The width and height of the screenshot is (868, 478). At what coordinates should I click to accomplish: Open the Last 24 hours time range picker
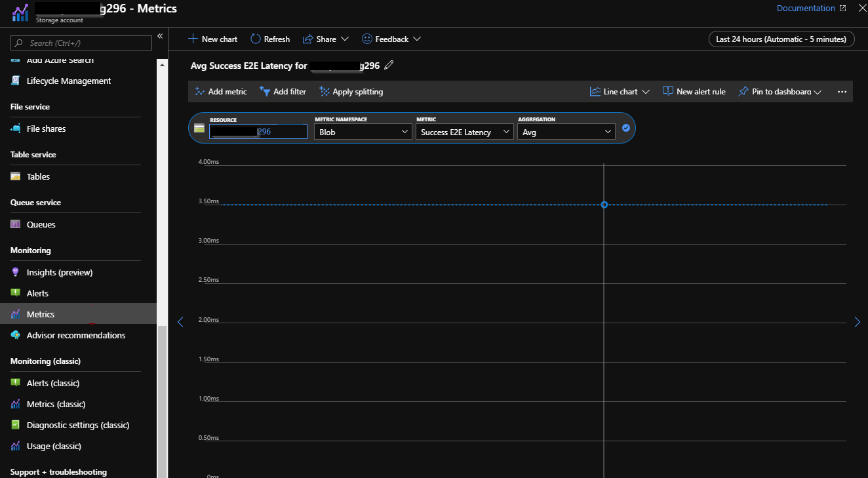781,39
